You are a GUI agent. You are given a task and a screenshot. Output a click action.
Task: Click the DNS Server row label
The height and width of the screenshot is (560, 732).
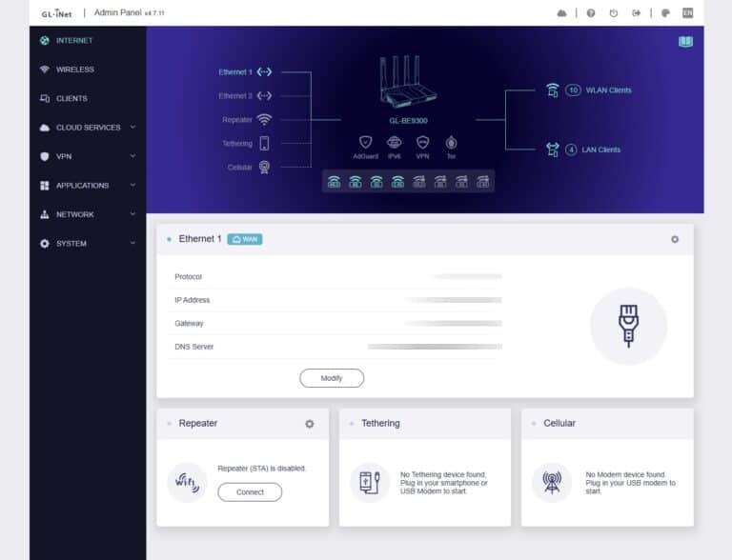click(193, 347)
